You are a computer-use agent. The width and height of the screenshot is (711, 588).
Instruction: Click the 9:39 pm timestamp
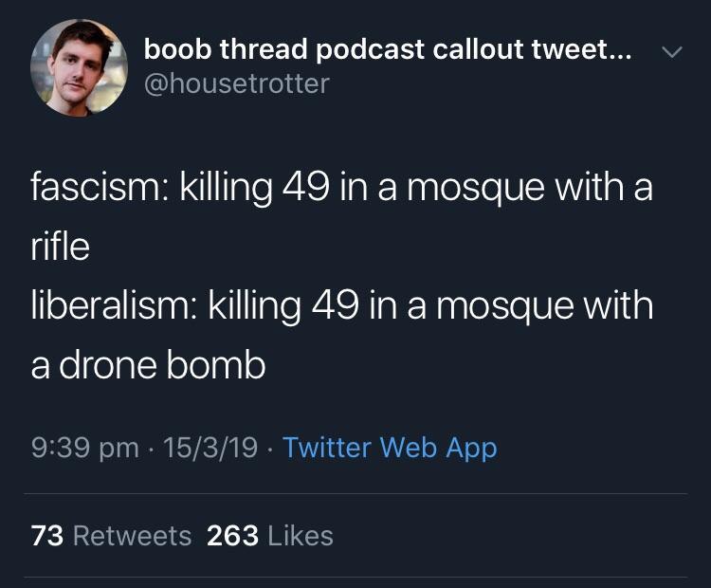point(84,447)
